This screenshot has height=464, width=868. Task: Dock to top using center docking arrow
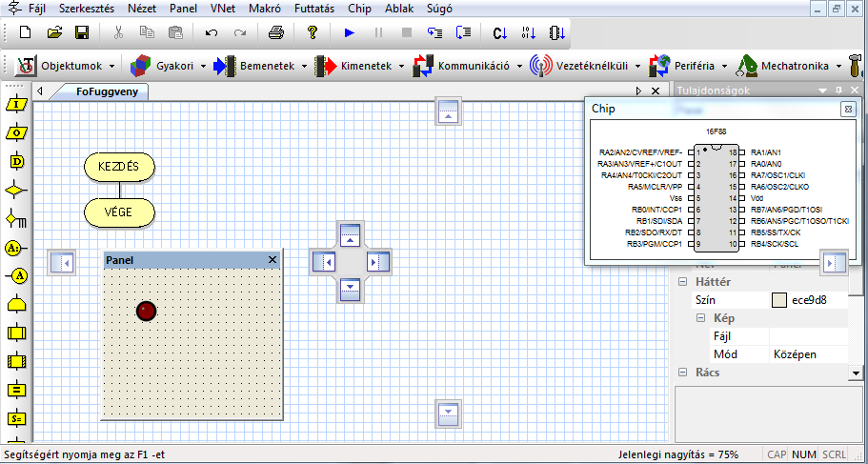tap(350, 234)
